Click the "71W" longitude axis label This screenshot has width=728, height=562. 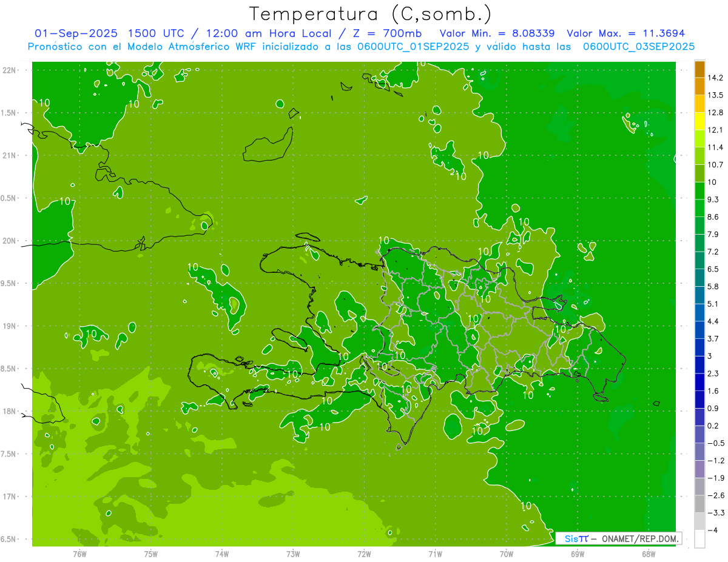pos(435,554)
